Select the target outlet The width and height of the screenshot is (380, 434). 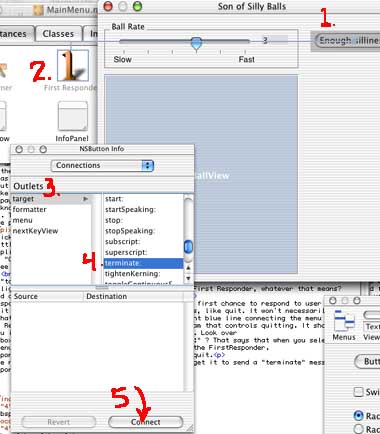[x=51, y=199]
